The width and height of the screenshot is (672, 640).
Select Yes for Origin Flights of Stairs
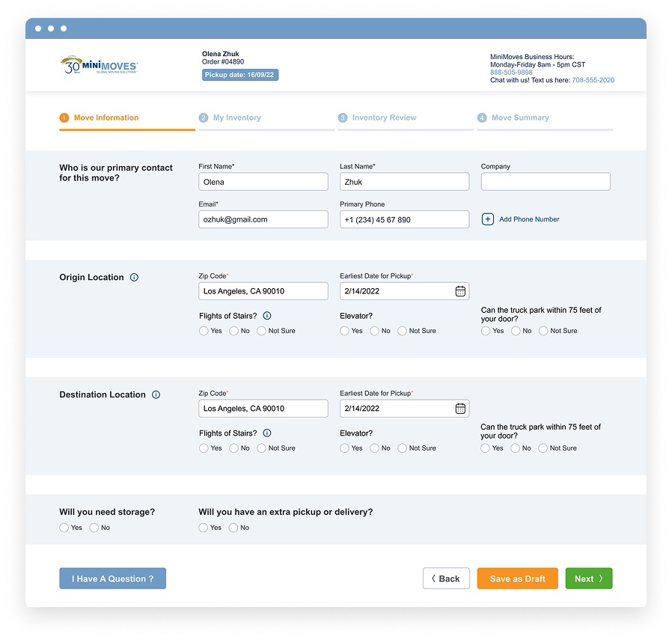204,331
